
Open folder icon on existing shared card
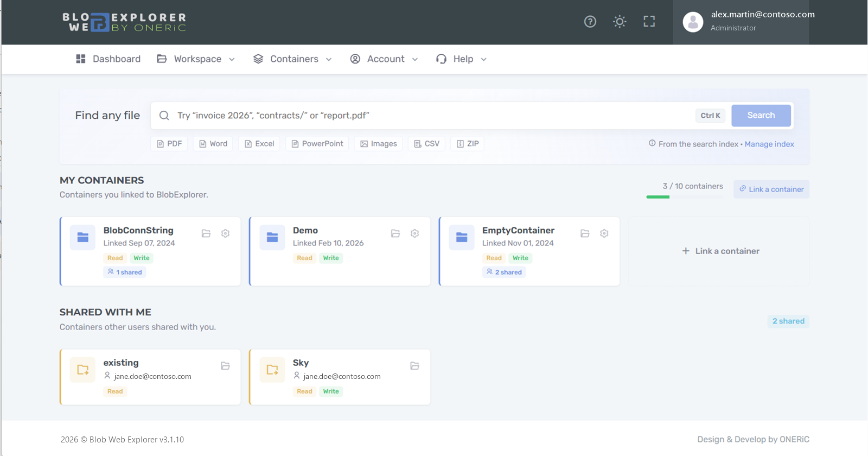tap(226, 366)
